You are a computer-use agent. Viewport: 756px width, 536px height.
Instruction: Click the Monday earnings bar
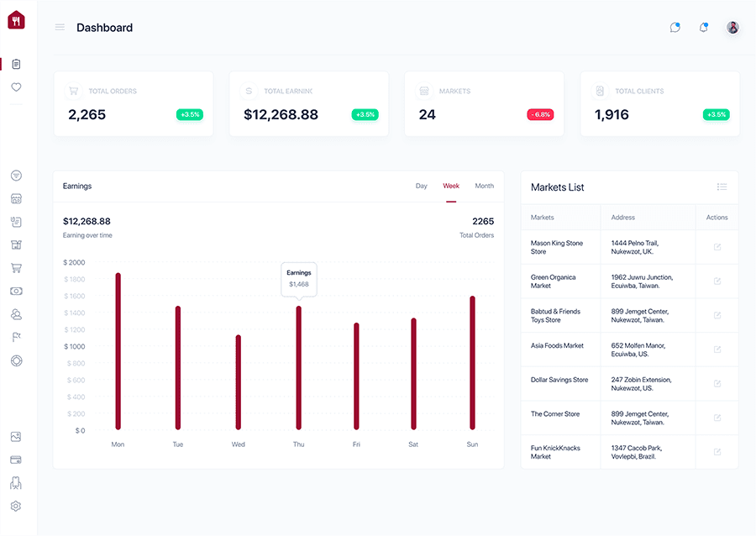(x=118, y=351)
